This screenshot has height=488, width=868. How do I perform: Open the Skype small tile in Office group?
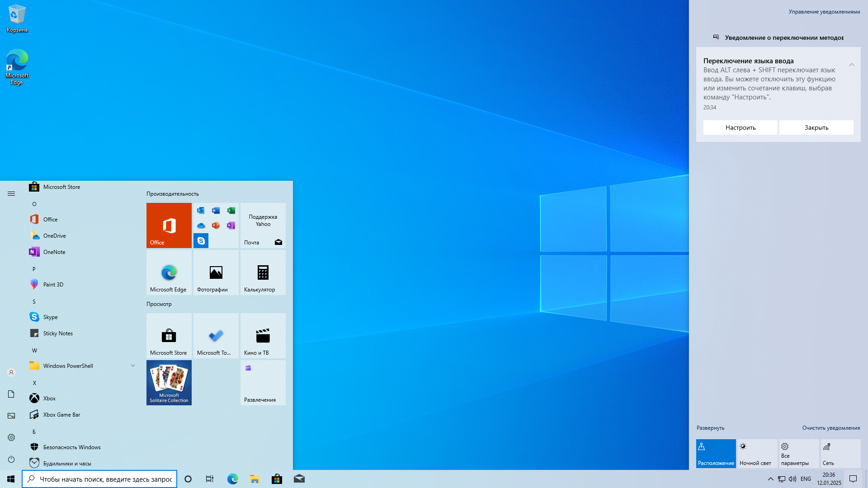201,241
